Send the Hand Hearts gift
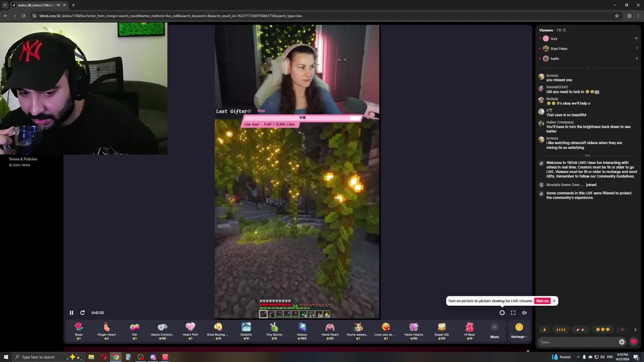644x362 pixels. [414, 331]
